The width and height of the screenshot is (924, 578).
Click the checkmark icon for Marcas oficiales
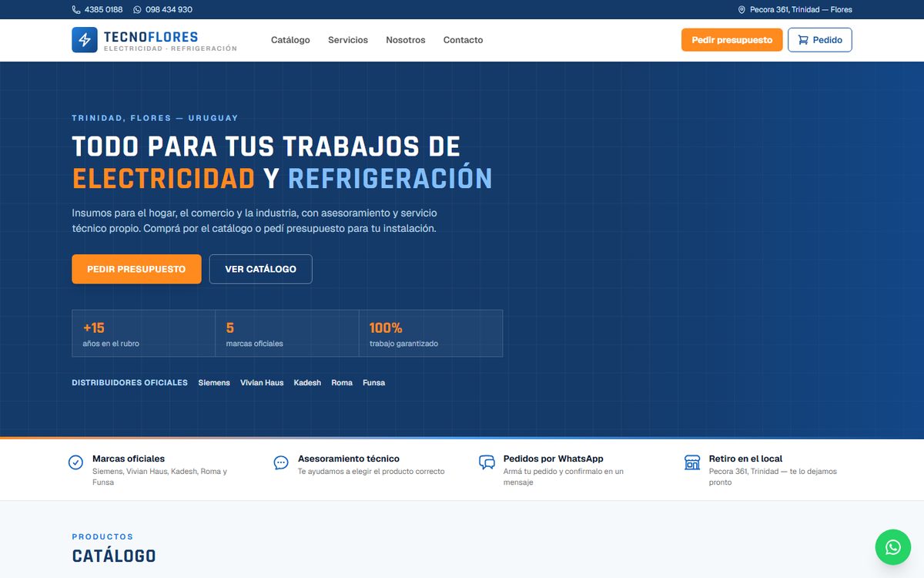(x=76, y=462)
